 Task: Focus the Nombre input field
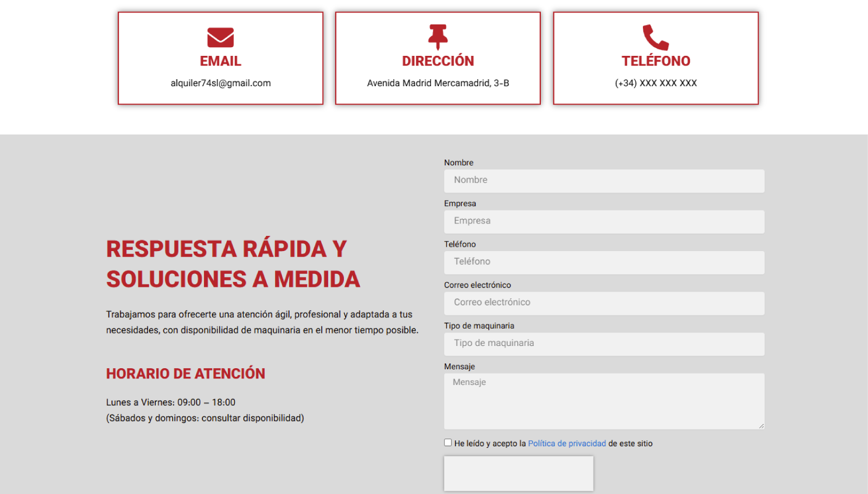[x=604, y=181]
